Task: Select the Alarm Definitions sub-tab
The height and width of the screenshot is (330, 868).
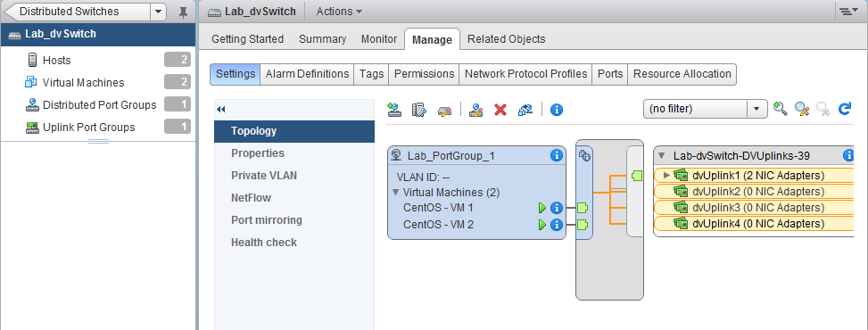Action: [307, 74]
